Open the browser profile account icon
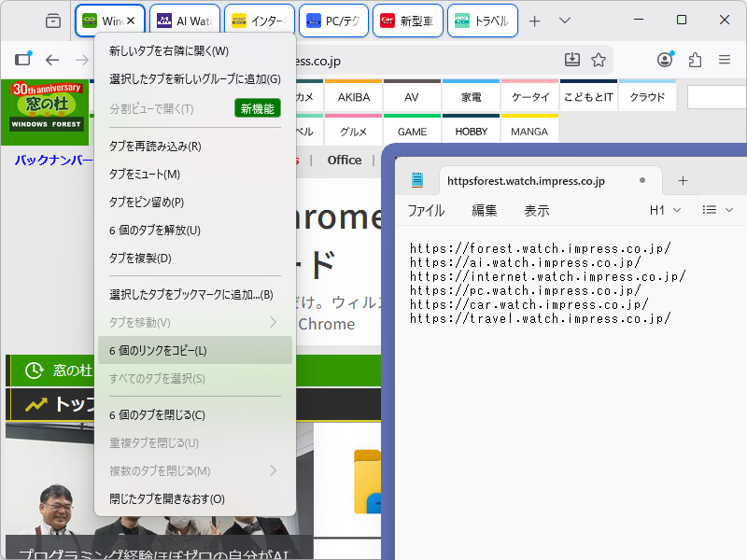 [x=664, y=59]
